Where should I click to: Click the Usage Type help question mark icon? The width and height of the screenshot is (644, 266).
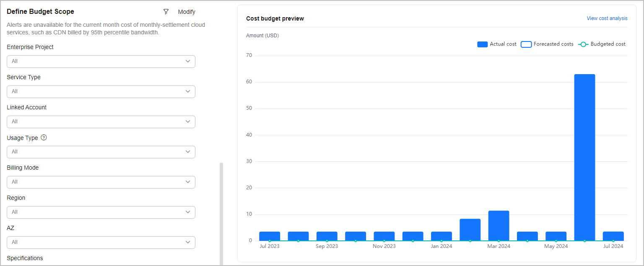click(44, 137)
